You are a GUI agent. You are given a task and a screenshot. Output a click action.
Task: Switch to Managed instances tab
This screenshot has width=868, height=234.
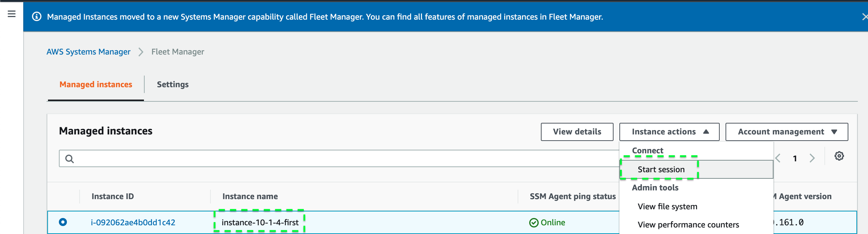pos(96,84)
